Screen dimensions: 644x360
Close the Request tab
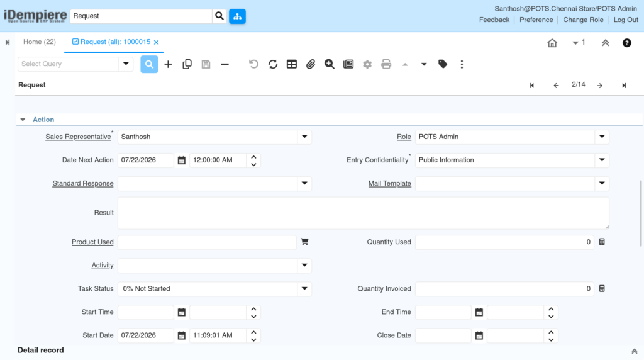pos(157,42)
